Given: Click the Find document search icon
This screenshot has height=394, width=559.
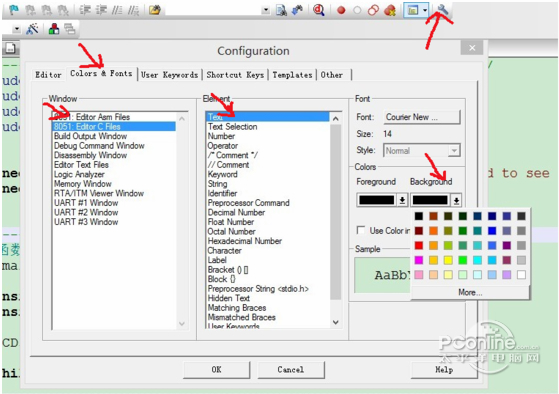Looking at the screenshot, I should click(281, 10).
